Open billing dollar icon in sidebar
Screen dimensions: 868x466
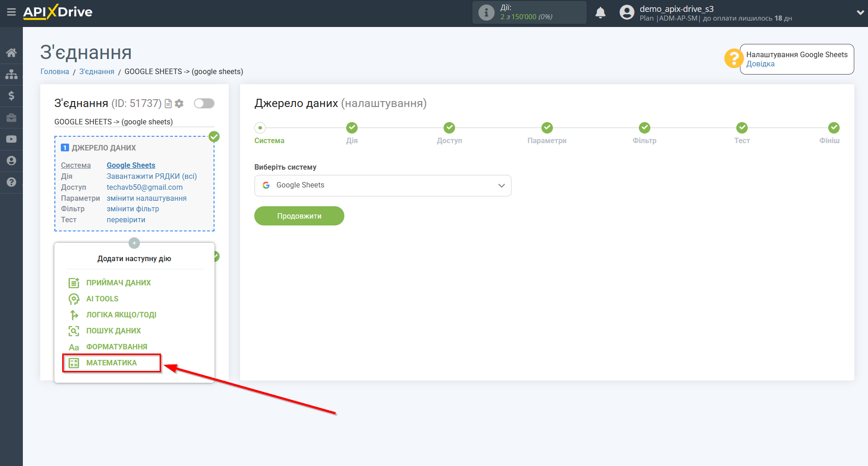click(11, 96)
